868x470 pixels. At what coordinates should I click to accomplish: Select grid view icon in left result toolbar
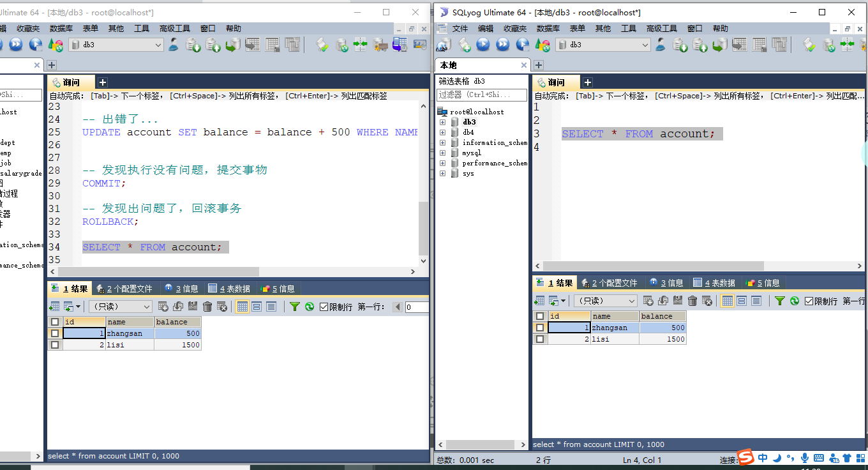pos(242,307)
